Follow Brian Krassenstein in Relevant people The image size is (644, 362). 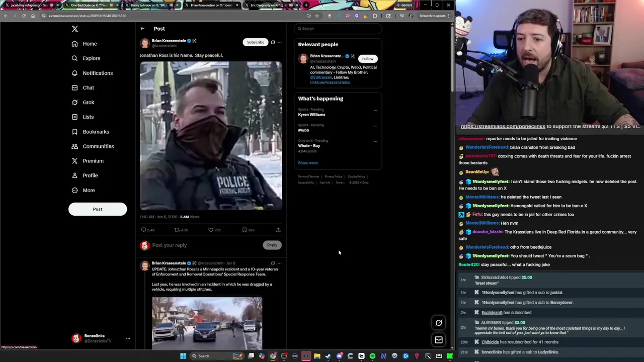[x=368, y=59]
